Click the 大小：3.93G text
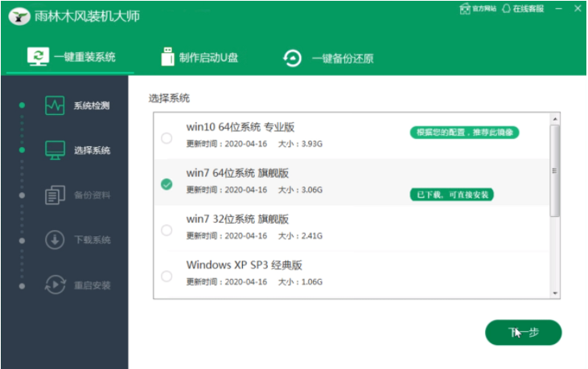Screen dimensions: 588x369 click(x=300, y=144)
